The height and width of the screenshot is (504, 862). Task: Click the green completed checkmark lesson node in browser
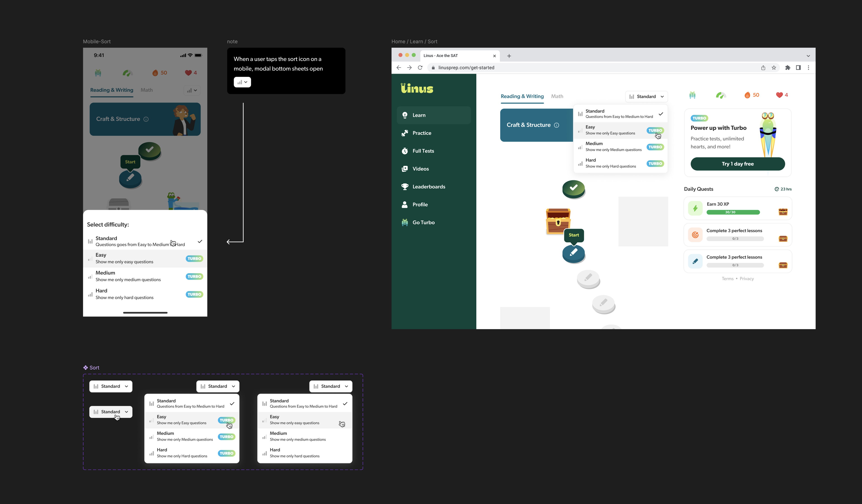pos(574,188)
